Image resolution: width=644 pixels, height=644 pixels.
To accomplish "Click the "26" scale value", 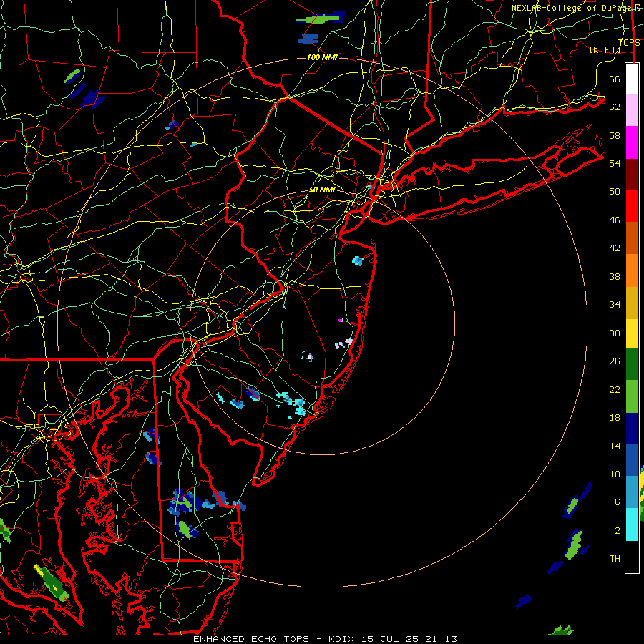I will [x=615, y=361].
